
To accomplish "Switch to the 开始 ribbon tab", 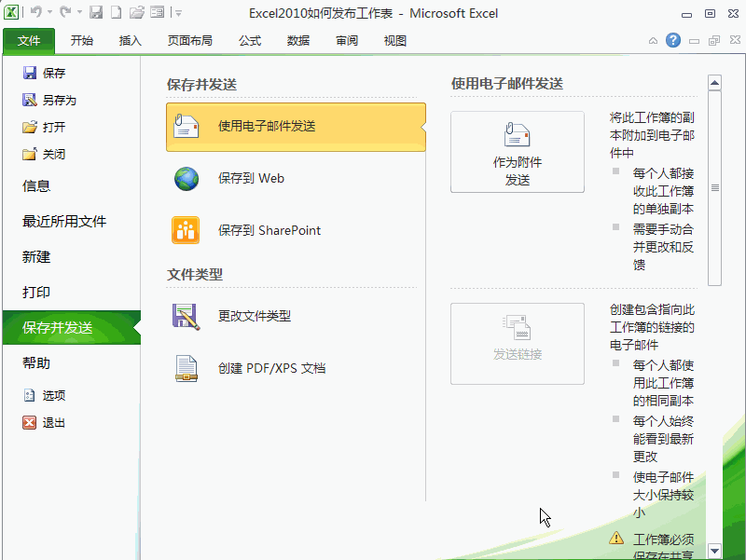I will click(81, 41).
